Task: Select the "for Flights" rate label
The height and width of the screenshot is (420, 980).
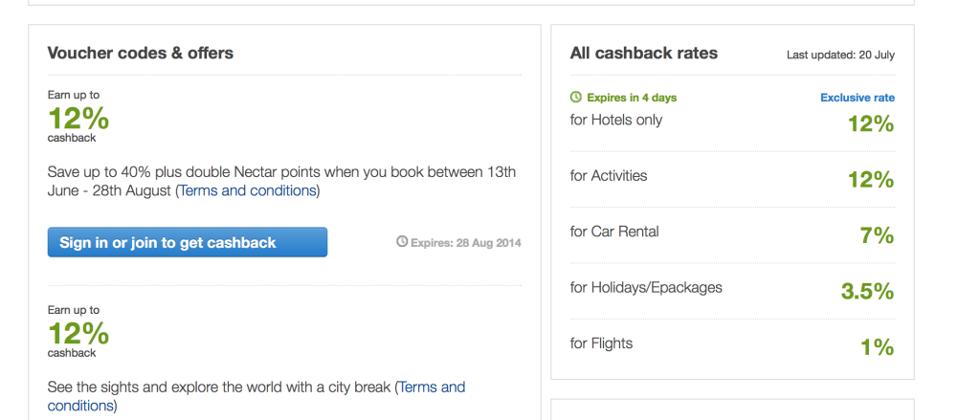Action: click(601, 343)
